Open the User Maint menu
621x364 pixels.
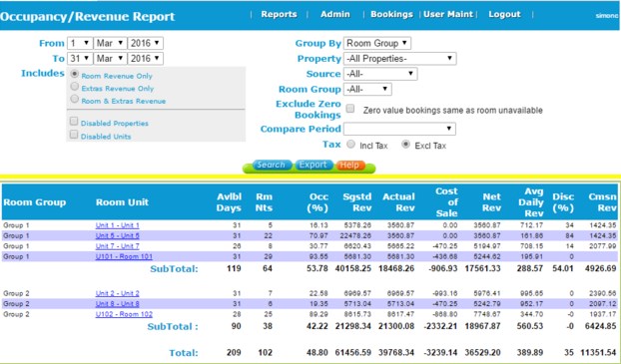(448, 14)
